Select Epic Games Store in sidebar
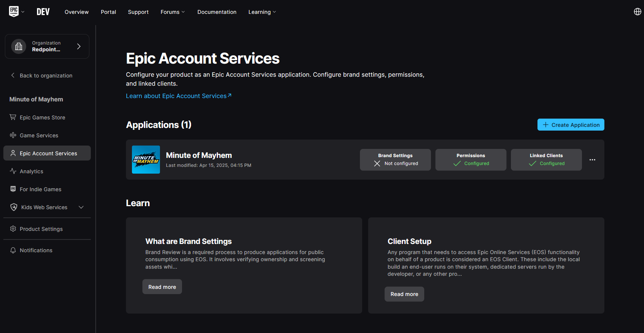The width and height of the screenshot is (644, 333). click(x=47, y=117)
